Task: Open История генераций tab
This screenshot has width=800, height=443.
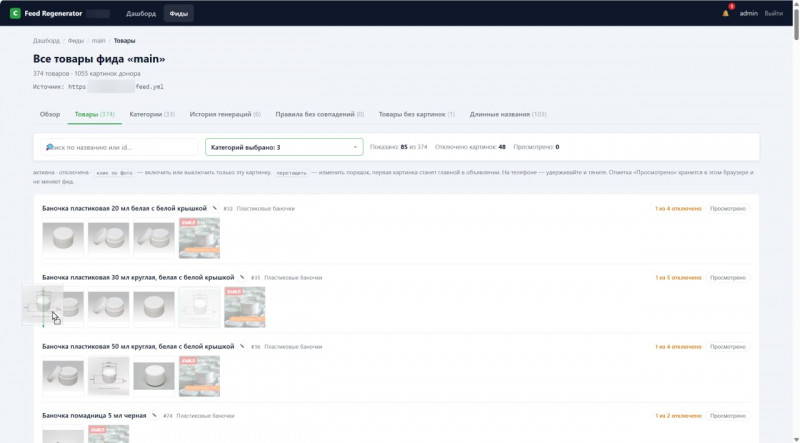Action: click(225, 114)
